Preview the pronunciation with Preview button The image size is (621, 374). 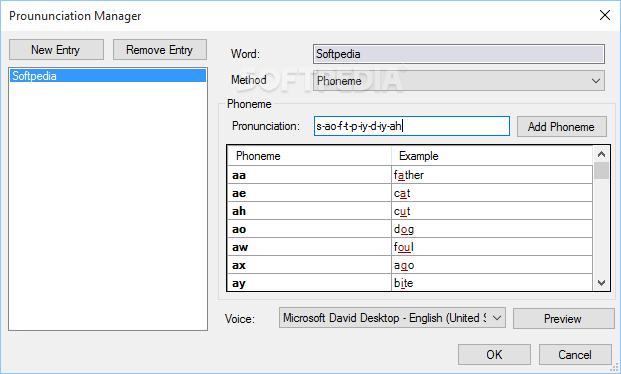point(563,319)
